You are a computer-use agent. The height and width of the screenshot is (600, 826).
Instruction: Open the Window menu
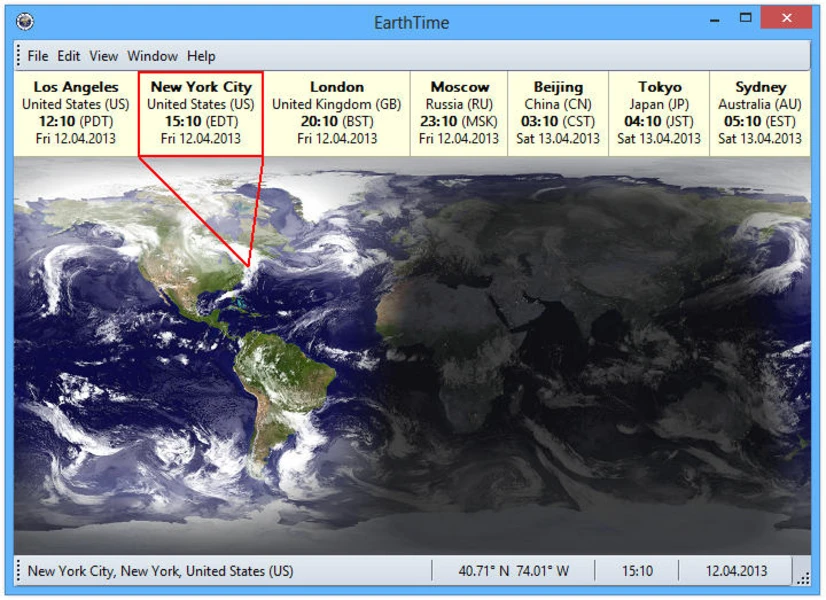(152, 56)
